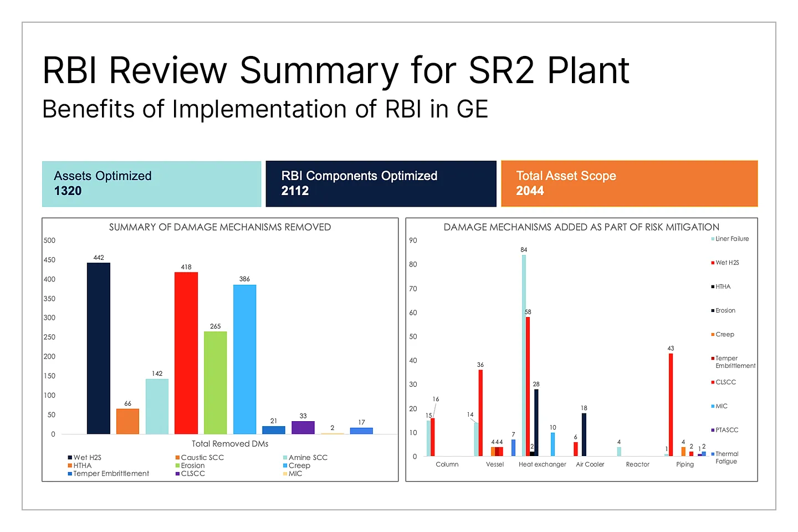This screenshot has width=798, height=532.
Task: Click the Wet H2S legend marker in right chart
Action: 713,262
